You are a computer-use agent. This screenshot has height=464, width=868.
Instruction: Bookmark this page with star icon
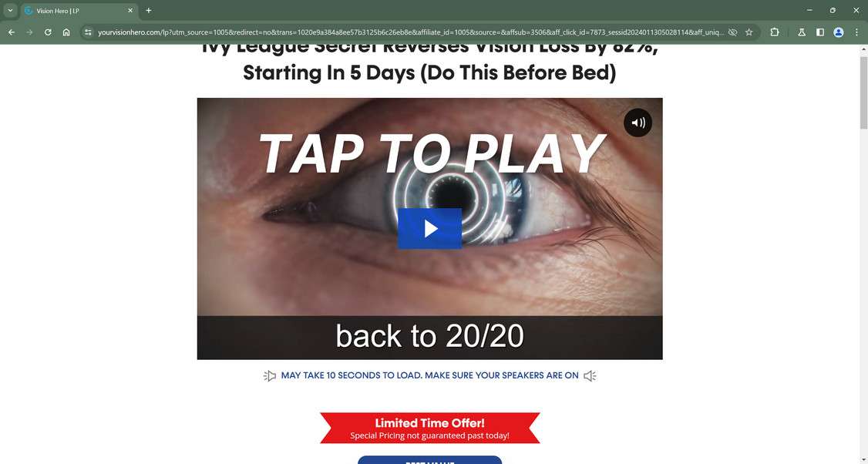click(749, 32)
